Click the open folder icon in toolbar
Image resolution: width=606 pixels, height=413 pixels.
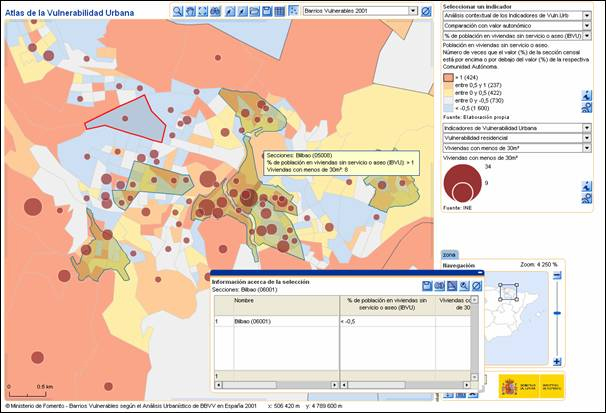click(x=255, y=11)
